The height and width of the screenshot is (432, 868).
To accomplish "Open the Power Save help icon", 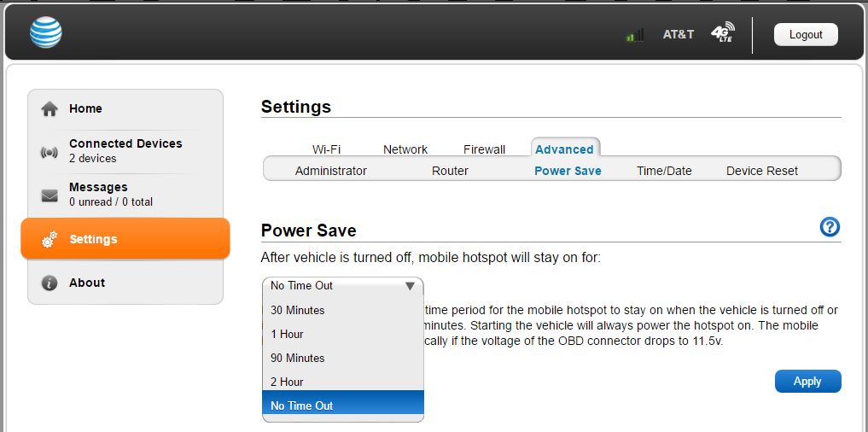I will pyautogui.click(x=830, y=227).
